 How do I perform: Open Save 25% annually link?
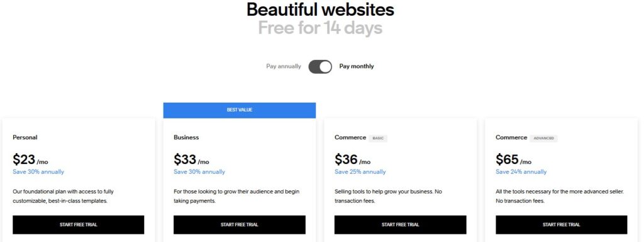[x=360, y=171]
